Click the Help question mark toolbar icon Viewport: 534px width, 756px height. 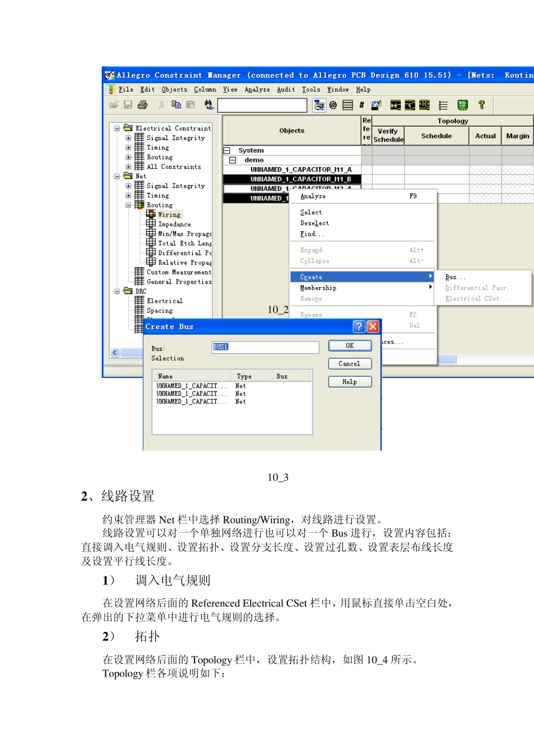481,105
